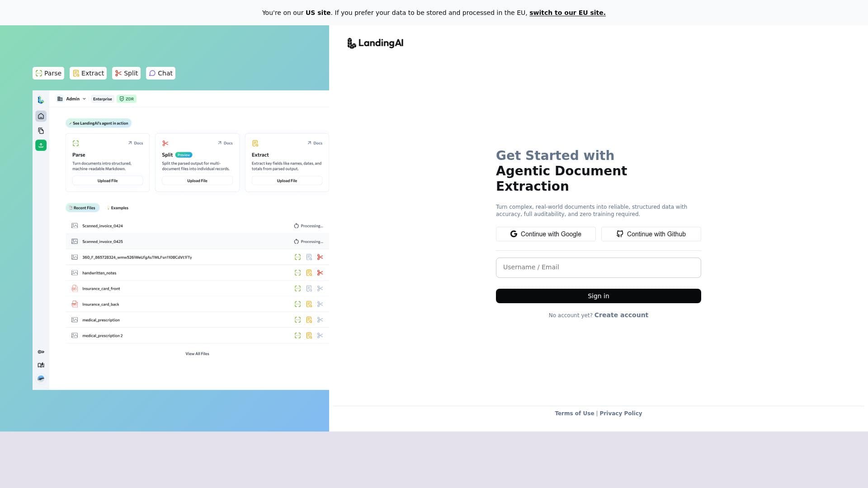Follow the switch to our EU site link
The height and width of the screenshot is (488, 868).
(x=567, y=13)
